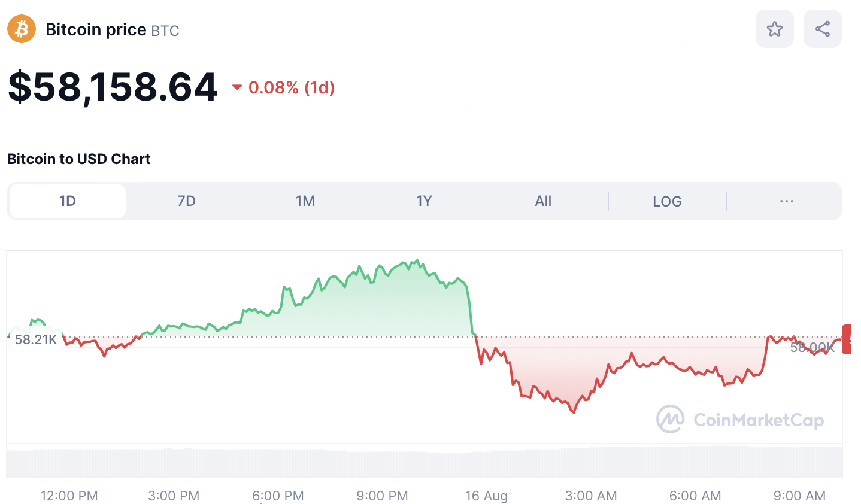Open the 1M range option

tap(305, 201)
